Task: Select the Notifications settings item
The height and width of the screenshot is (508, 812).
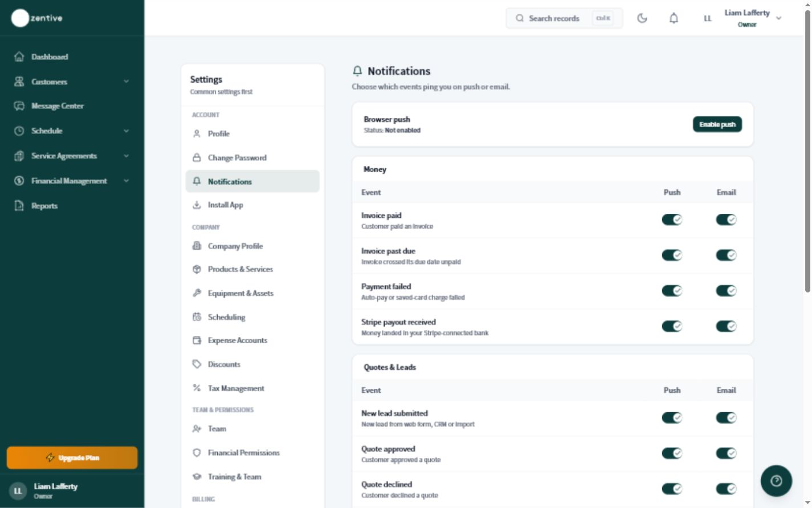Action: pos(252,181)
